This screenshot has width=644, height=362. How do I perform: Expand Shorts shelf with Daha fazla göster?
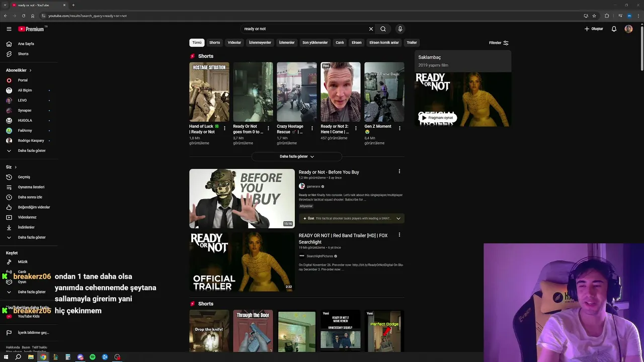[297, 156]
